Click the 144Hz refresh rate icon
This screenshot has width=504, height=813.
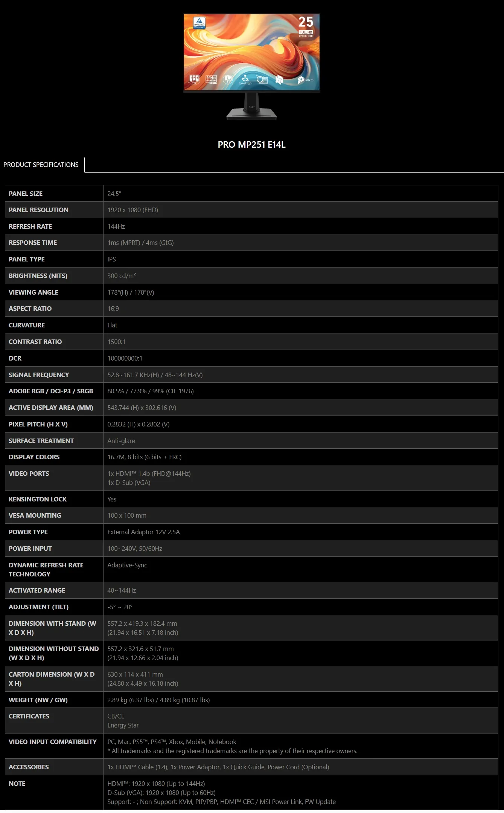211,79
